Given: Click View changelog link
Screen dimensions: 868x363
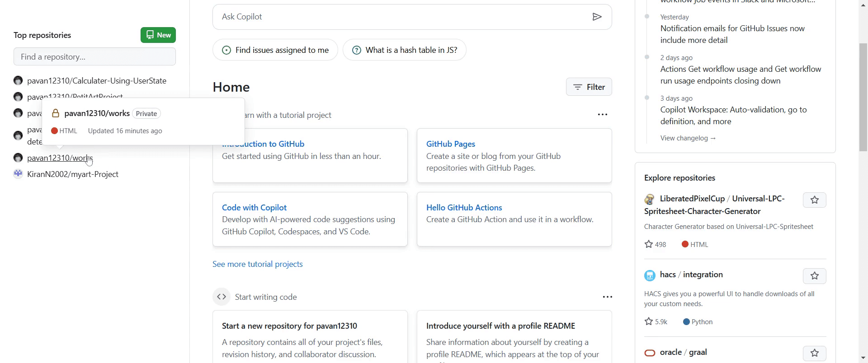Looking at the screenshot, I should (x=688, y=138).
